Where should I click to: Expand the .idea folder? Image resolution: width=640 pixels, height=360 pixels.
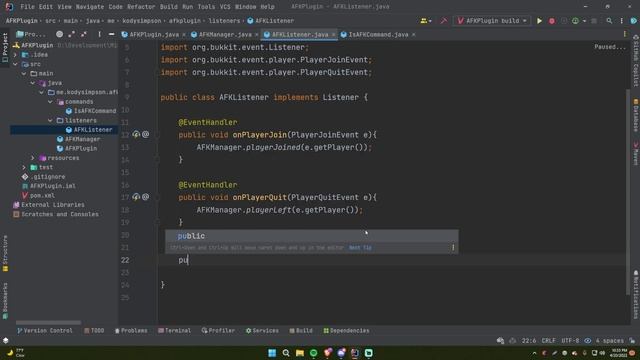[16, 55]
